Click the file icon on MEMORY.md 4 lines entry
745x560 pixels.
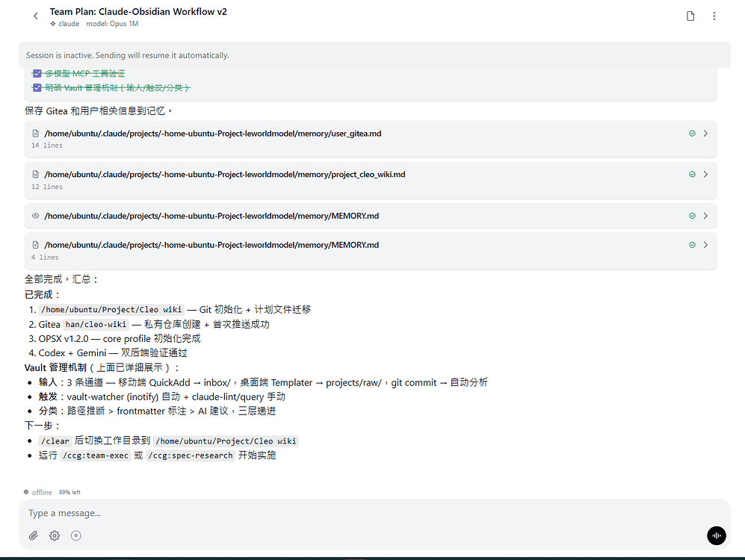pyautogui.click(x=36, y=245)
